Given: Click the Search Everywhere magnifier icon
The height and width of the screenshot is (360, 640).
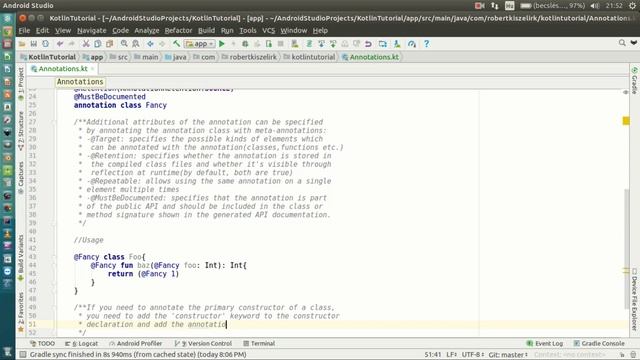Looking at the screenshot, I should click(x=622, y=43).
